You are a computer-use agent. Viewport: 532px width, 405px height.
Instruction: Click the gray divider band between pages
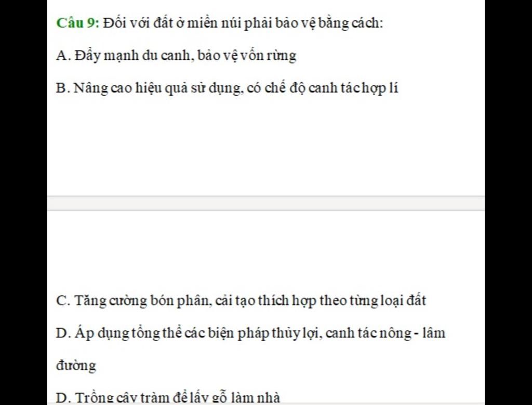coord(266,203)
